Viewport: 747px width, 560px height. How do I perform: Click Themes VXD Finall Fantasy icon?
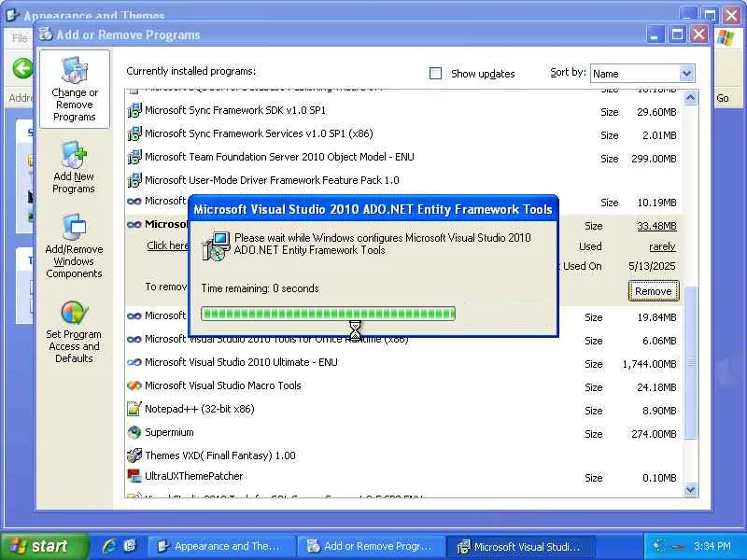pos(134,455)
